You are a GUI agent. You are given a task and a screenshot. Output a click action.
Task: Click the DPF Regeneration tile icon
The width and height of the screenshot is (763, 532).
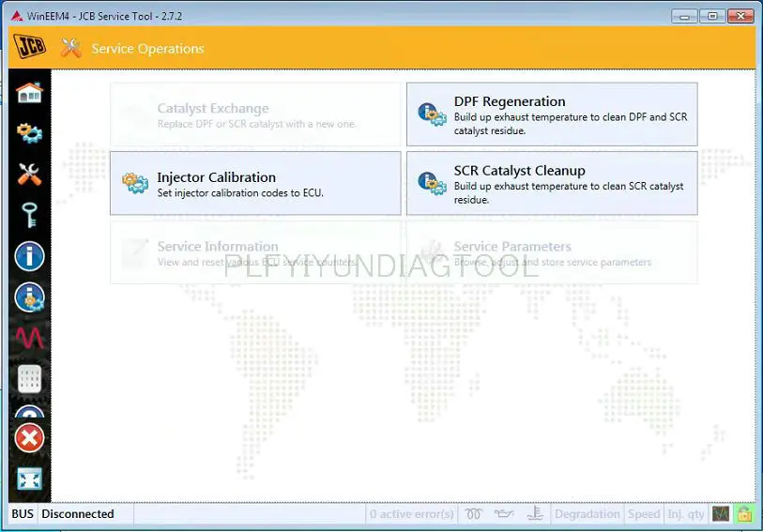tap(432, 114)
